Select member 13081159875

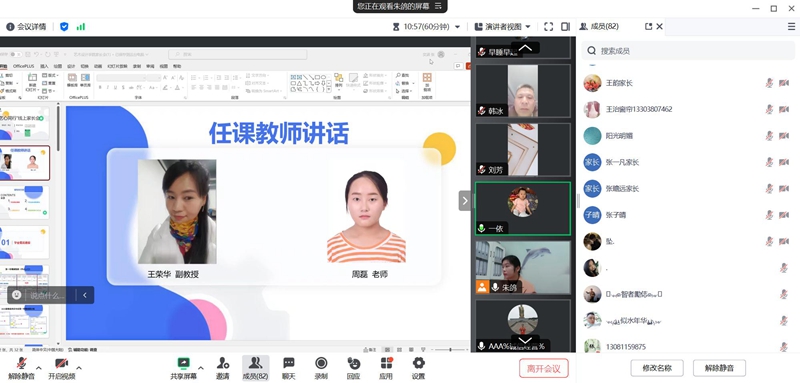[x=688, y=347]
